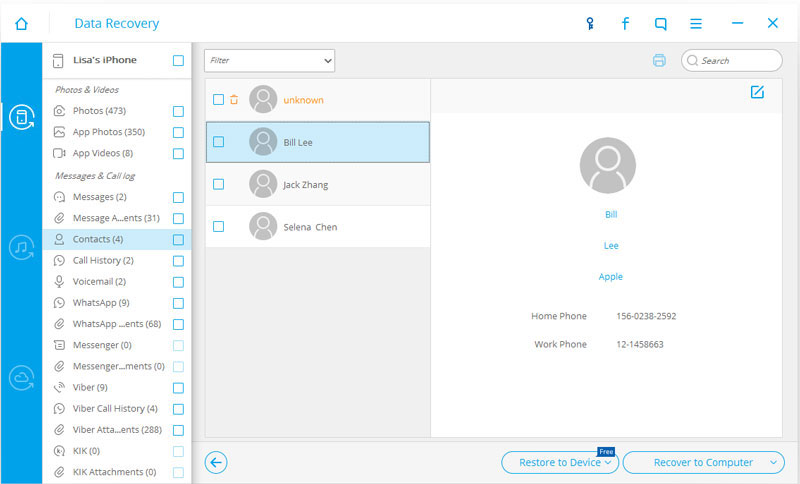The width and height of the screenshot is (800, 484).
Task: Click the Search input field
Action: tap(738, 61)
